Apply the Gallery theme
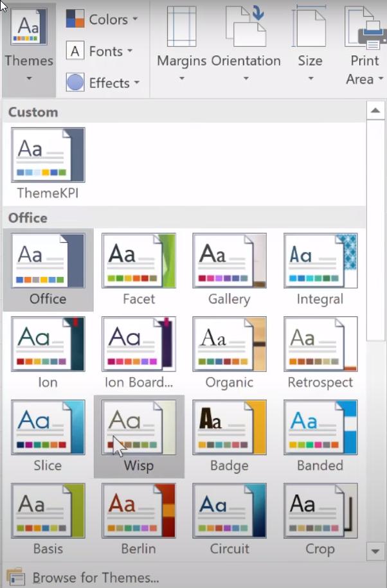The width and height of the screenshot is (387, 588). point(230,270)
